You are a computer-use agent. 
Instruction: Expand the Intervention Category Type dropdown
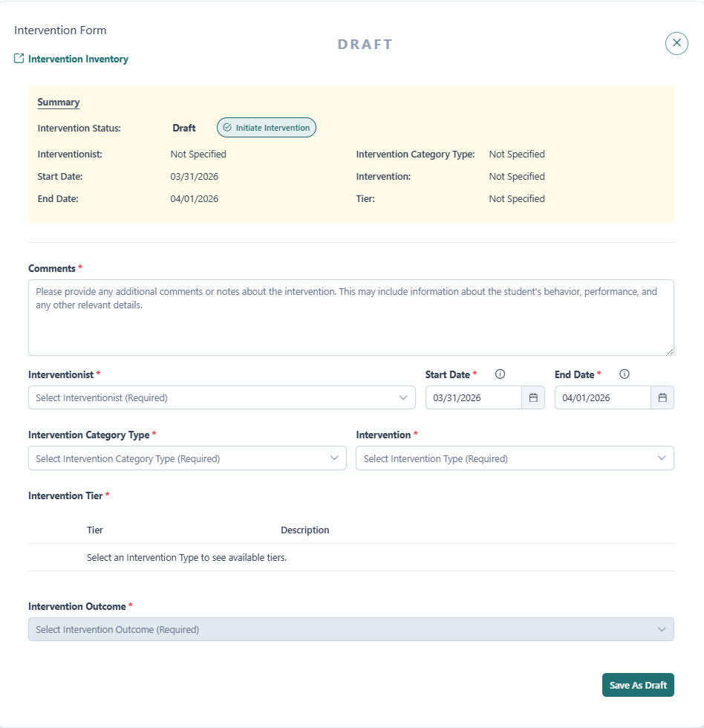186,458
